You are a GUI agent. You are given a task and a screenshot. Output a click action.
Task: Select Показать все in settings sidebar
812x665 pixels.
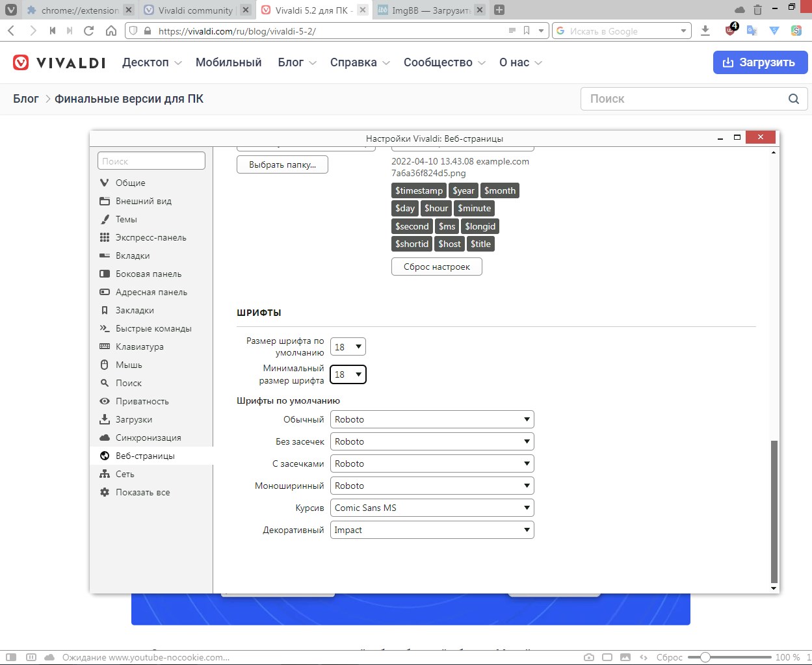pyautogui.click(x=142, y=492)
